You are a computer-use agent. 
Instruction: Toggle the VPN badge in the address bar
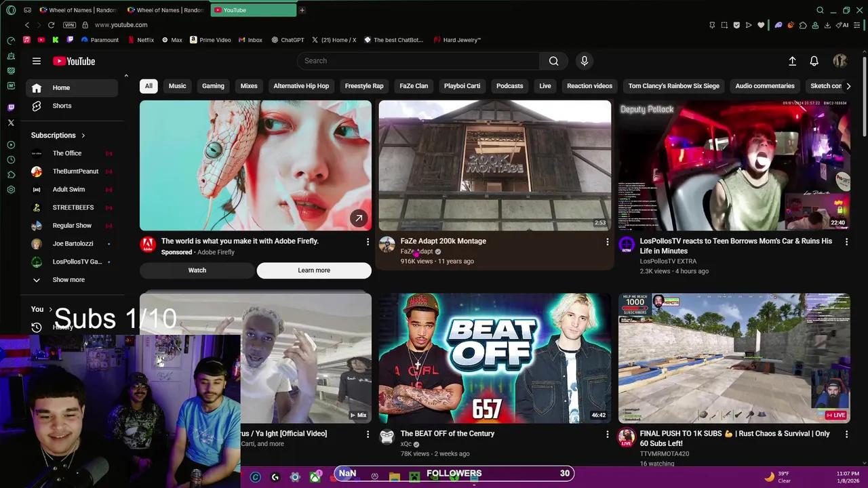pyautogui.click(x=69, y=25)
